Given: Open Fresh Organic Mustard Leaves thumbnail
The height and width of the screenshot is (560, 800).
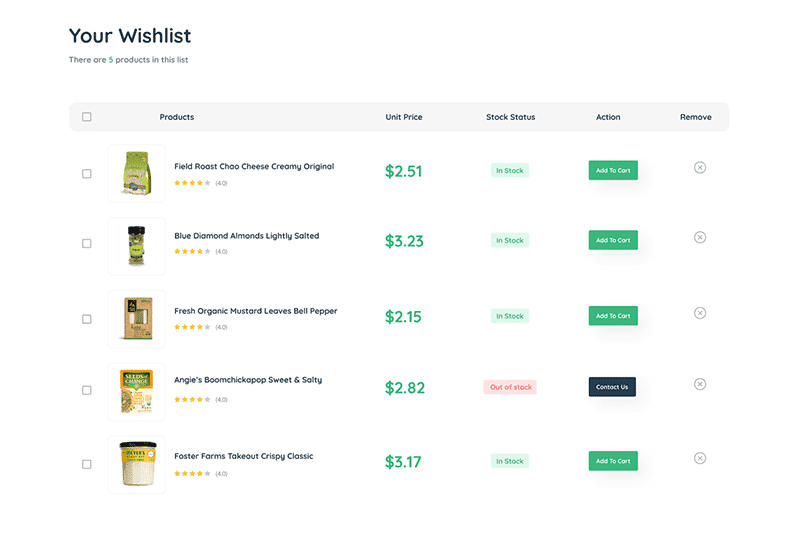Looking at the screenshot, I should [x=137, y=319].
